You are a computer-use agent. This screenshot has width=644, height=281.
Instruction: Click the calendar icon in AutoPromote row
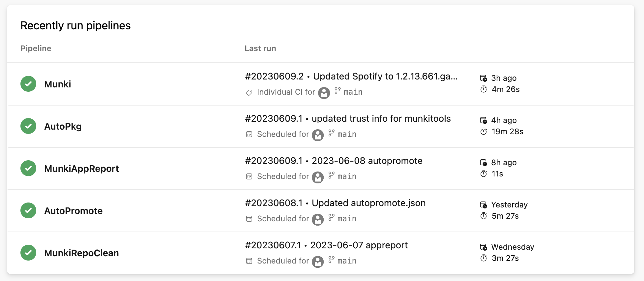tap(249, 219)
